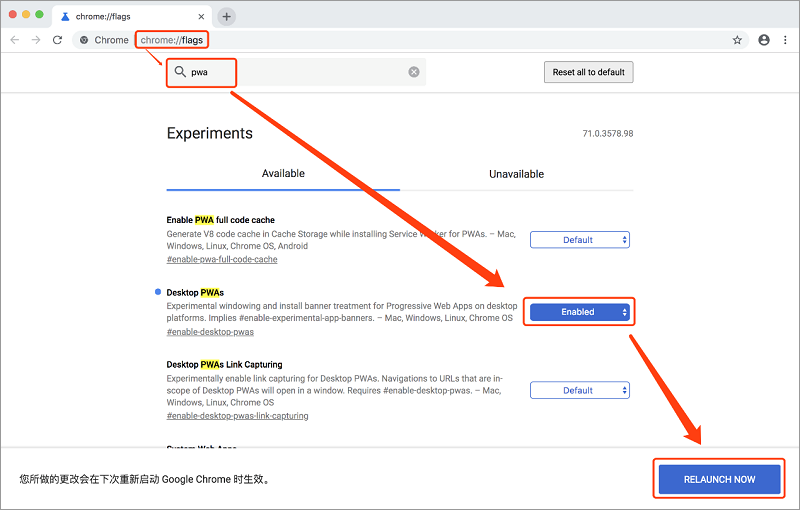Switch to the Unavailable tab
This screenshot has width=800, height=510.
tap(516, 174)
